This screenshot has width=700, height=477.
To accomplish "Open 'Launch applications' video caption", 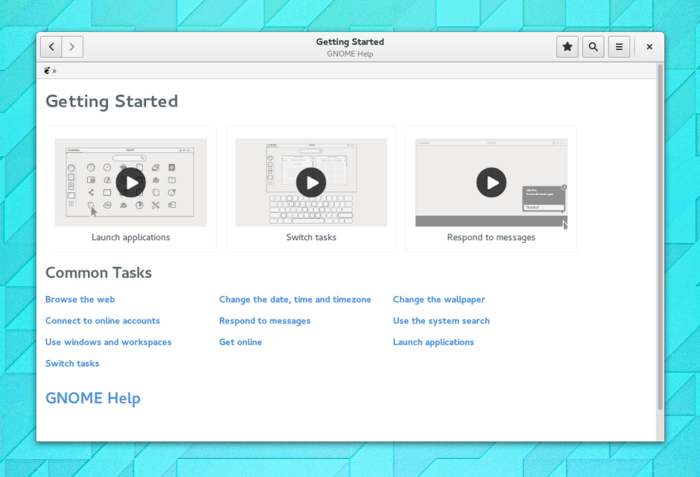I will 131,237.
